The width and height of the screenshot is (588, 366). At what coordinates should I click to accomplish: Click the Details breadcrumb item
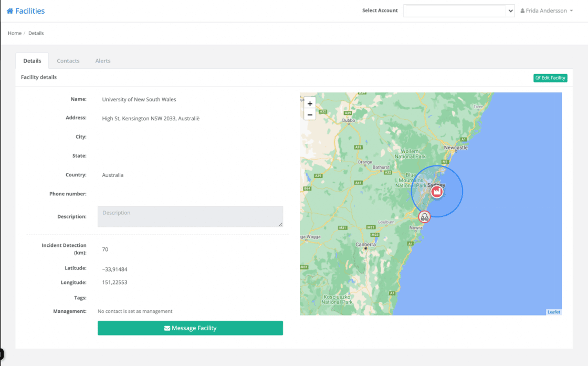[36, 33]
